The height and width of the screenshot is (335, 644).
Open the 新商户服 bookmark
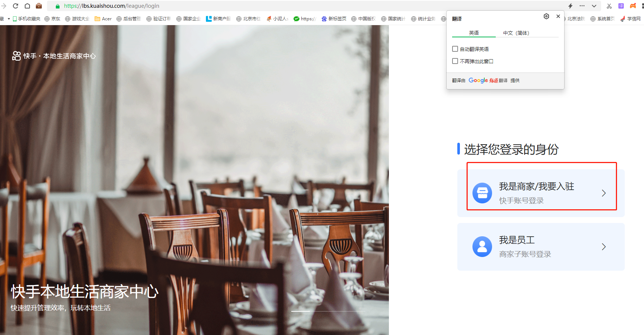pos(218,18)
